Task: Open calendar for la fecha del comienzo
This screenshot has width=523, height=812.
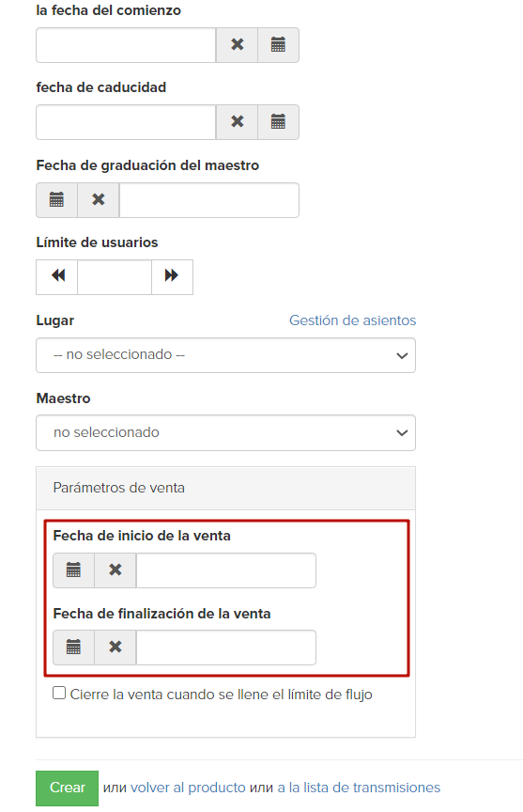Action: [x=278, y=45]
